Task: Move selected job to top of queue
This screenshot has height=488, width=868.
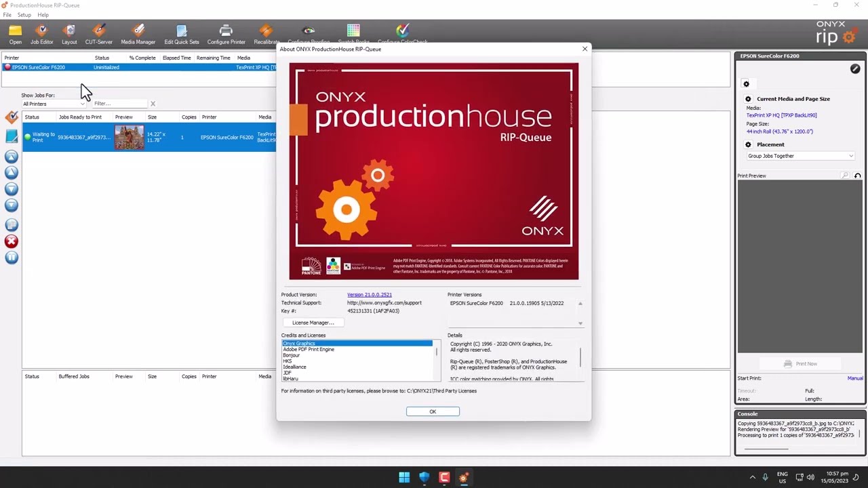Action: [x=12, y=157]
